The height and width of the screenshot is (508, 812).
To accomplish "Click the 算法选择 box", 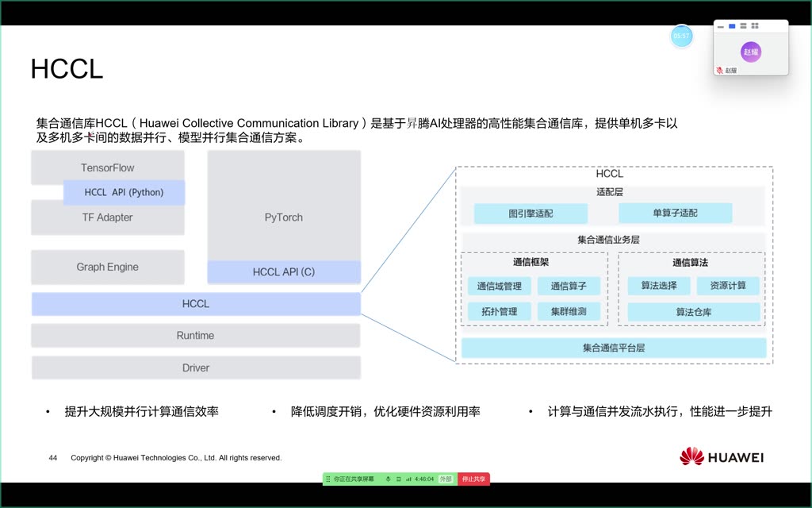I will pos(659,286).
